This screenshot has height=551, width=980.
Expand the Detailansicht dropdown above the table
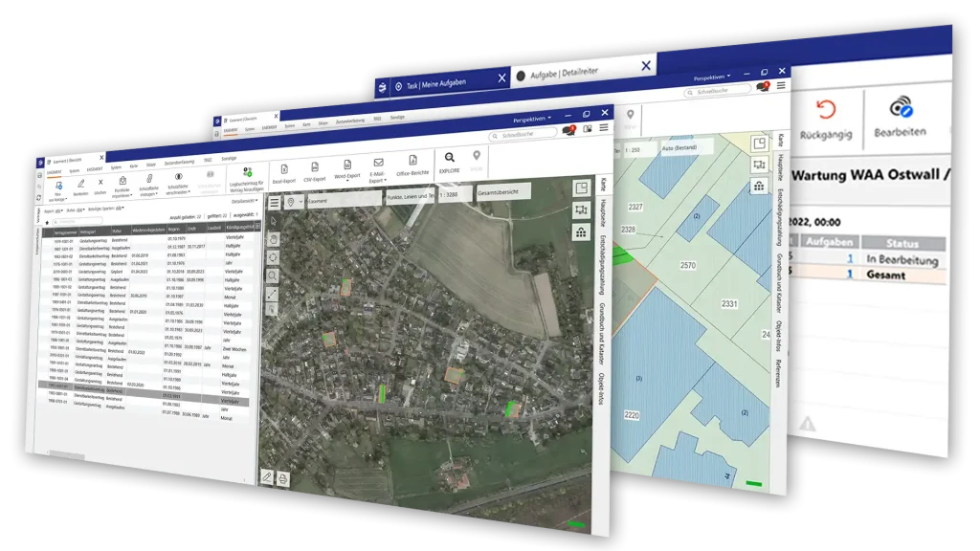pos(244,201)
